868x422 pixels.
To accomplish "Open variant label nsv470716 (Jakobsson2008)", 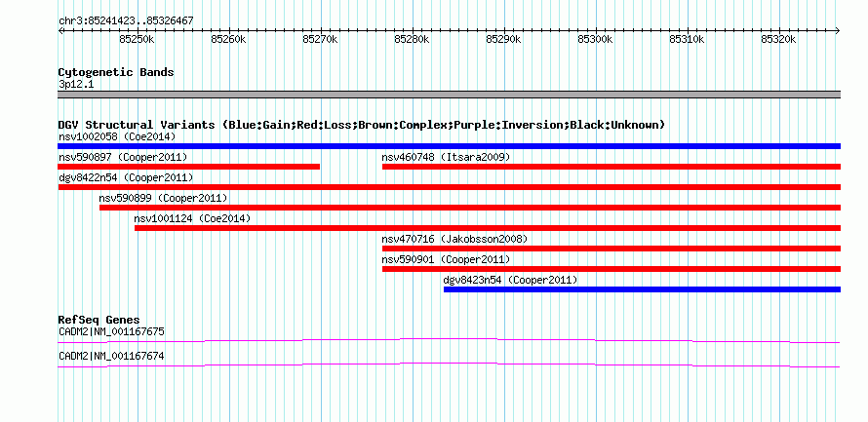I will coord(454,239).
